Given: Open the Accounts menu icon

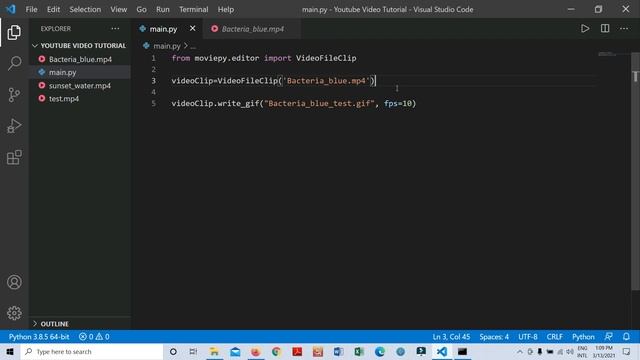Looking at the screenshot, I should click(x=14, y=282).
